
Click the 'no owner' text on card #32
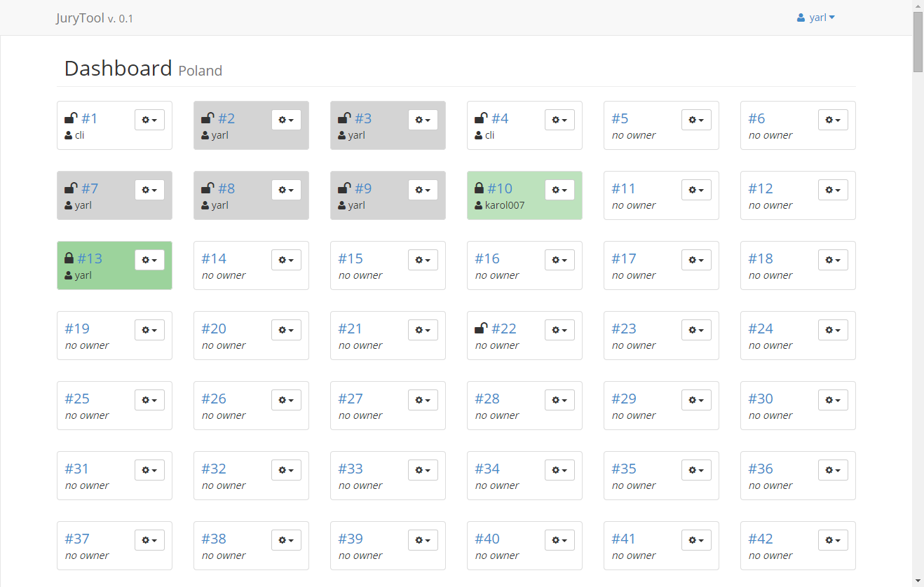(x=224, y=485)
